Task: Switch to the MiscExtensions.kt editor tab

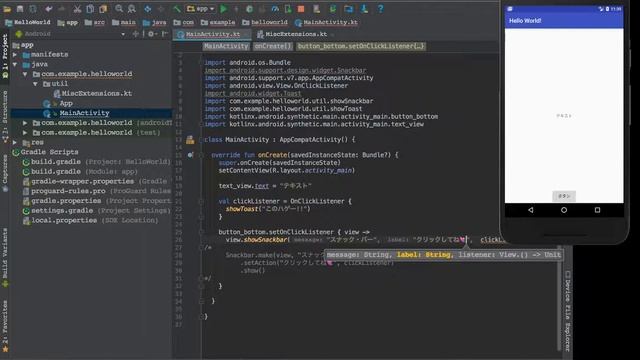Action: coord(293,34)
